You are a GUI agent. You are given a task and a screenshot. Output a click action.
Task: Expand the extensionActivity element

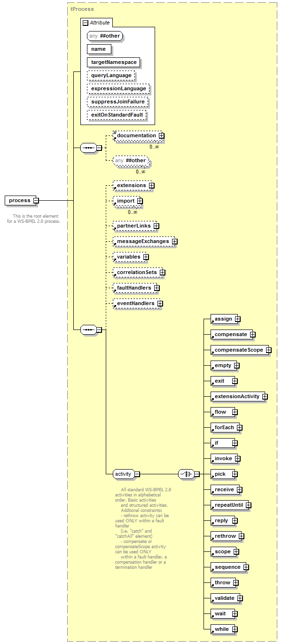pos(265,397)
